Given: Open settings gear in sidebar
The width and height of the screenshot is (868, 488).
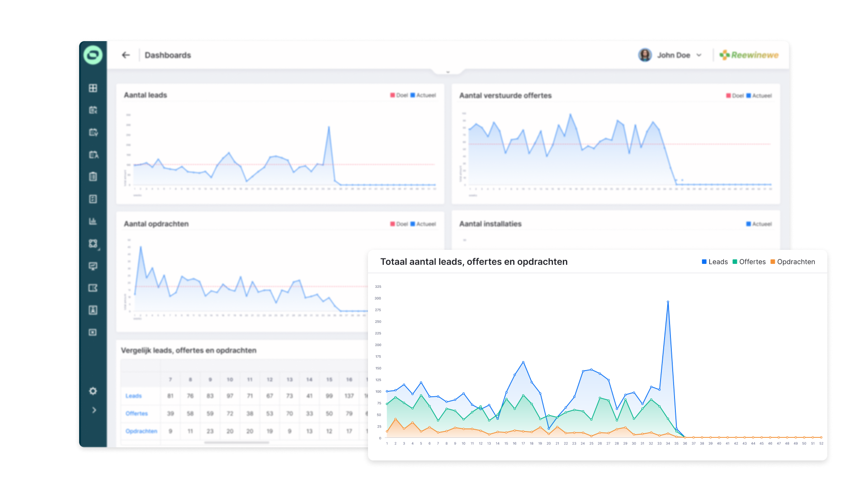Looking at the screenshot, I should [x=93, y=391].
